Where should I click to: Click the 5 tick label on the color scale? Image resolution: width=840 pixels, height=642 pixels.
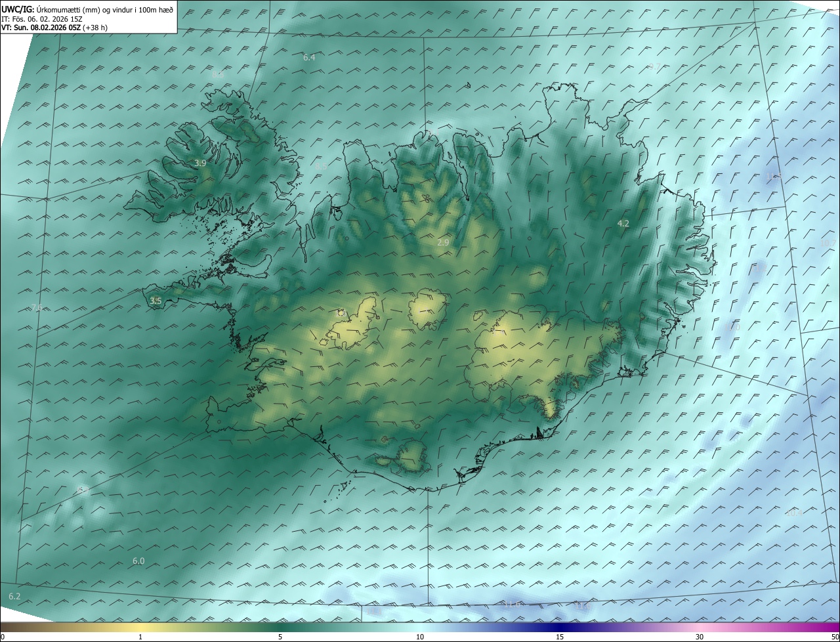click(280, 637)
